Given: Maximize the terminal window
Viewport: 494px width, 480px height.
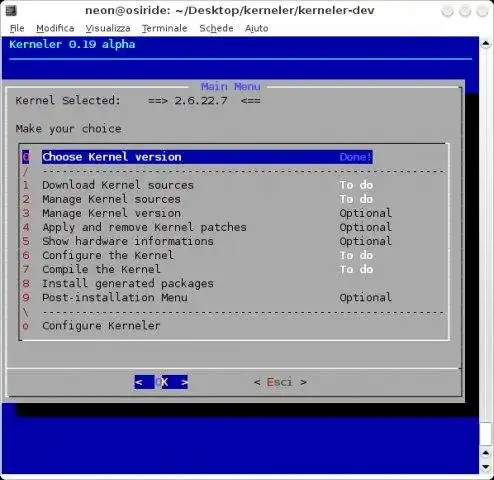Looking at the screenshot, I should tap(465, 11).
